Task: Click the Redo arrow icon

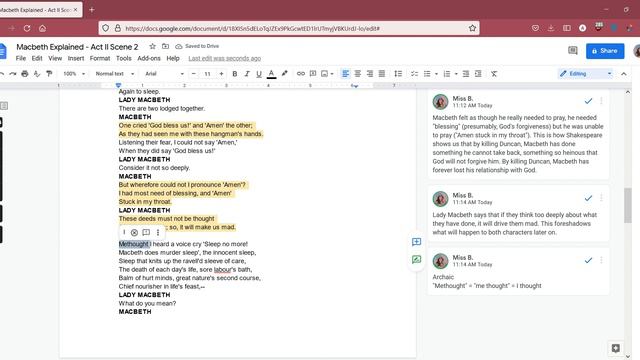Action: (x=13, y=74)
